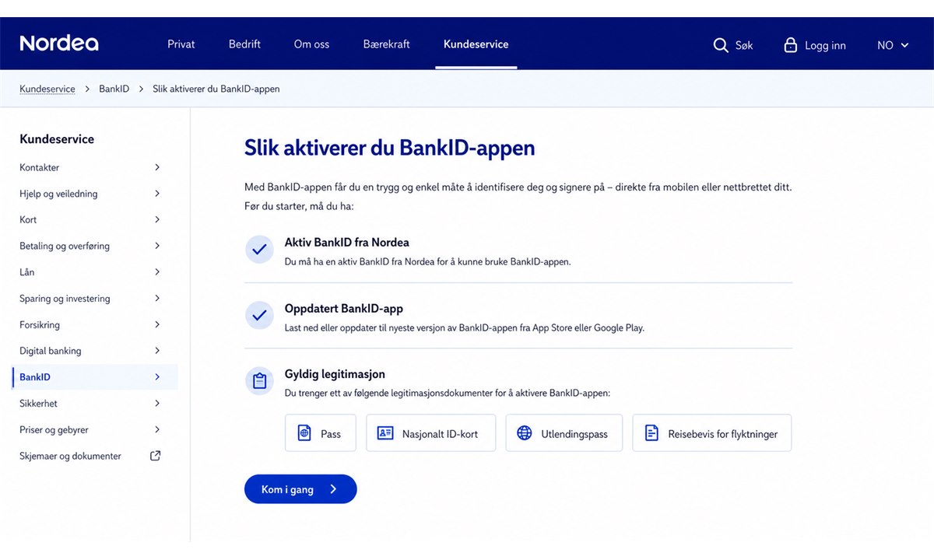Click the ID card icon in Nasjonalt ID-kort
Screen dimensions: 934x560
click(x=385, y=433)
